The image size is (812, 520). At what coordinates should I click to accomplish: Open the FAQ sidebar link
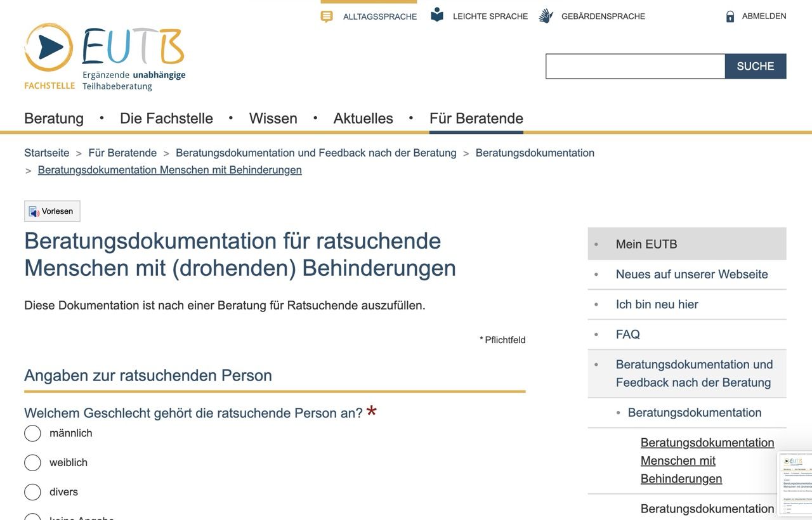pyautogui.click(x=627, y=334)
